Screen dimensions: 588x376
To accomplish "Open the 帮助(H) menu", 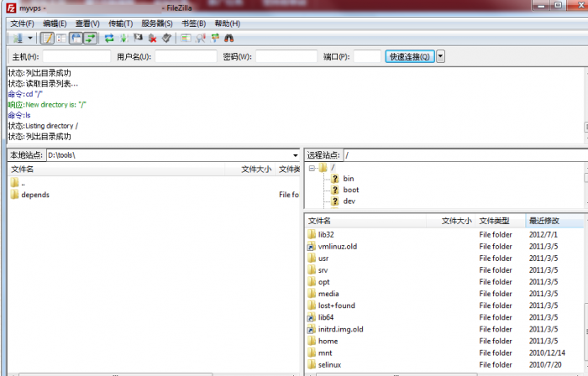I will click(x=228, y=23).
